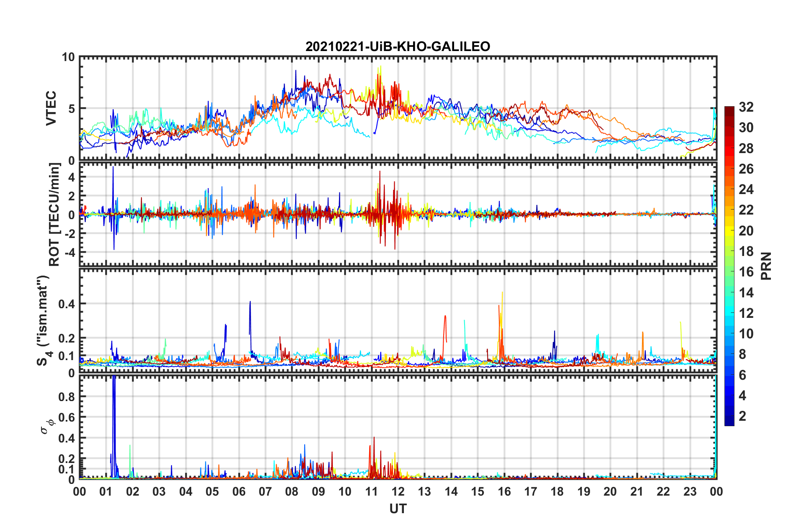Click x-axis tick label 13
The width and height of the screenshot is (796, 532).
425,491
